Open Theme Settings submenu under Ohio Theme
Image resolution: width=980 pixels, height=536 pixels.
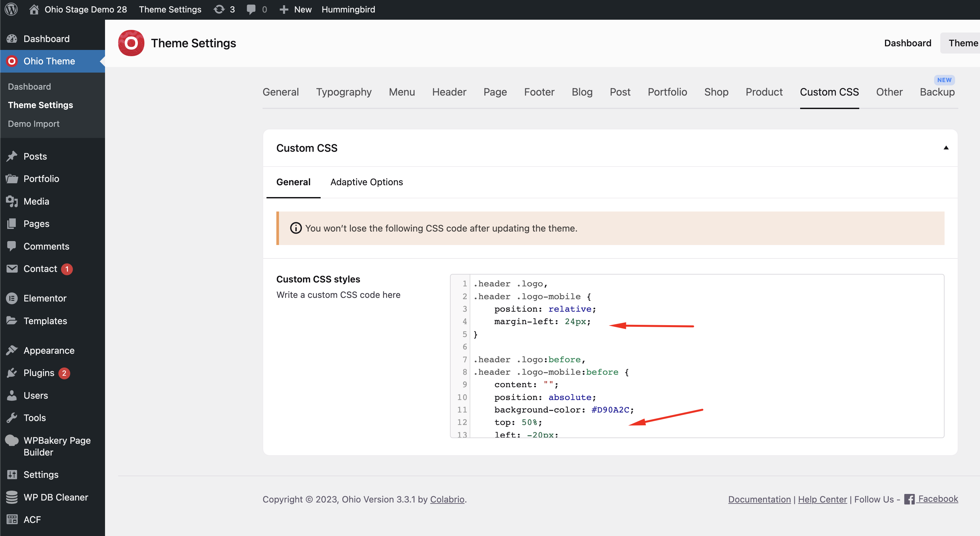point(40,105)
